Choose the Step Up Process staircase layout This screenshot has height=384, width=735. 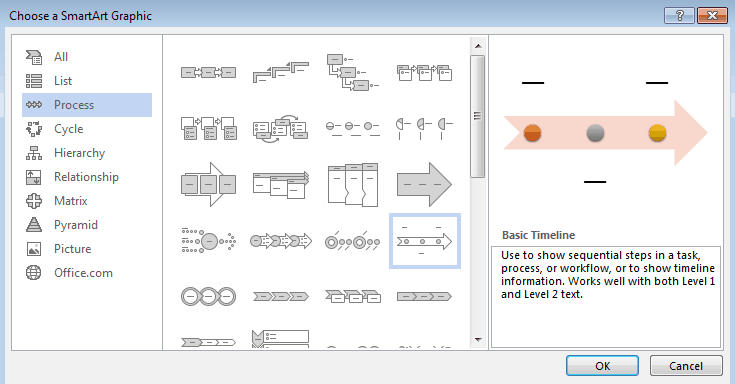point(281,72)
